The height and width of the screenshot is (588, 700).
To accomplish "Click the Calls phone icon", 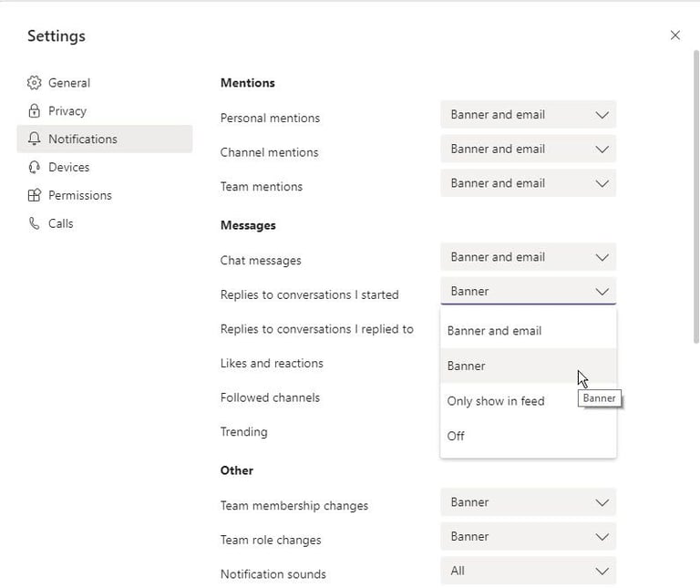I will tap(35, 224).
